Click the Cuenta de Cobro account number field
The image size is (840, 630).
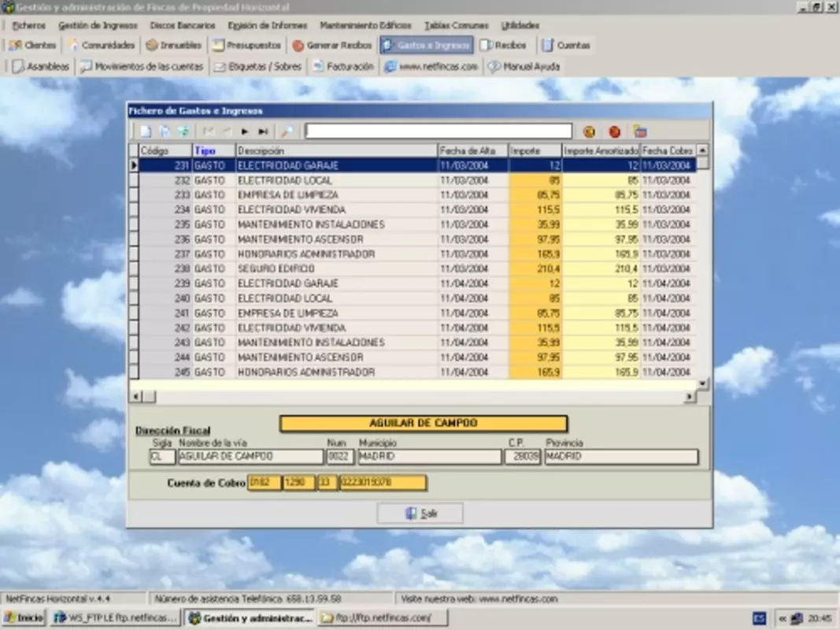pos(383,483)
